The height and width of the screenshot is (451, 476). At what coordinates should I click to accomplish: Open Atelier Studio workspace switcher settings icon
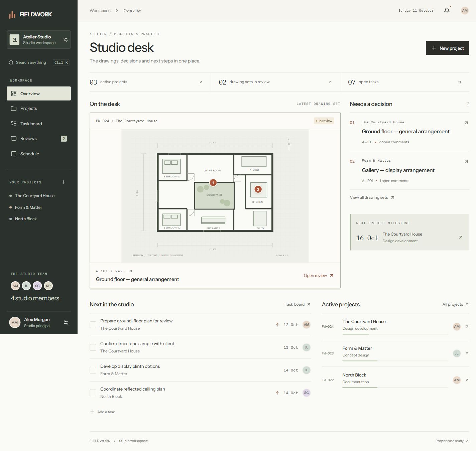click(66, 40)
